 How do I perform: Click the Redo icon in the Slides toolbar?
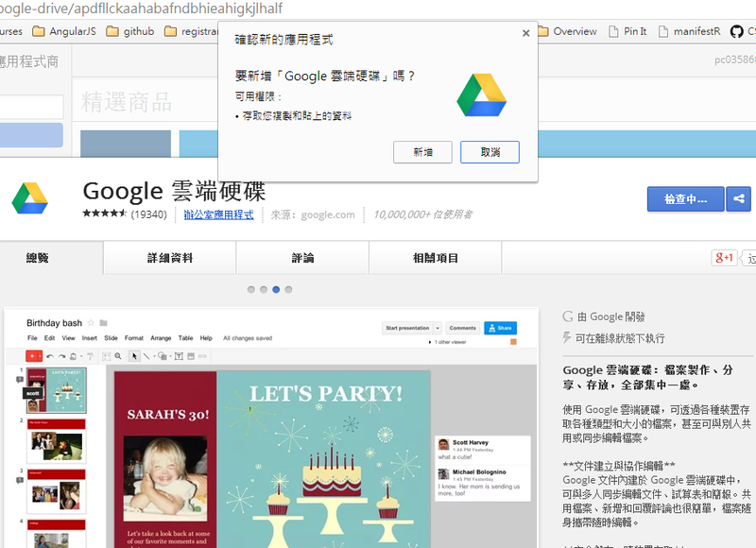tap(61, 356)
